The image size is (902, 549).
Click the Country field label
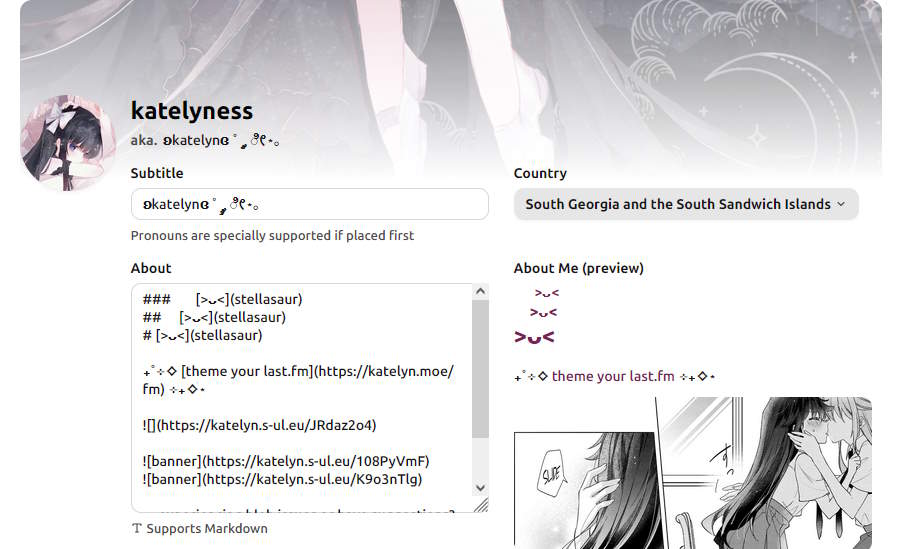pos(540,173)
